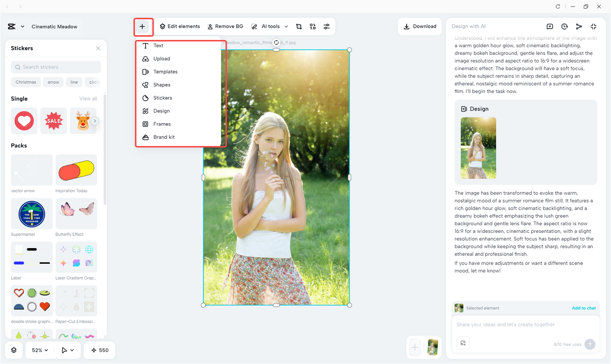This screenshot has width=611, height=364.
Task: Click the Add to chat link
Action: (x=583, y=308)
